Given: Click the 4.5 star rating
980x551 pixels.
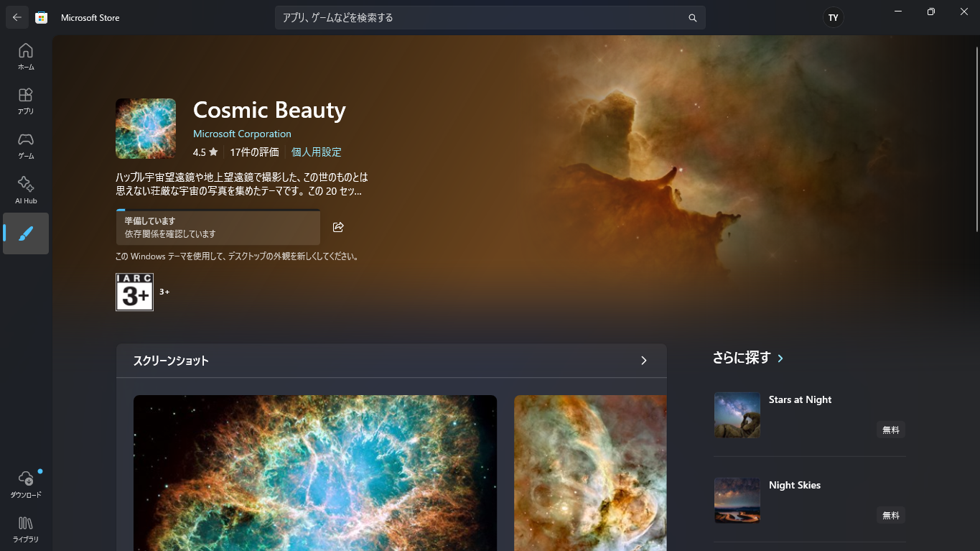Looking at the screenshot, I should point(205,152).
